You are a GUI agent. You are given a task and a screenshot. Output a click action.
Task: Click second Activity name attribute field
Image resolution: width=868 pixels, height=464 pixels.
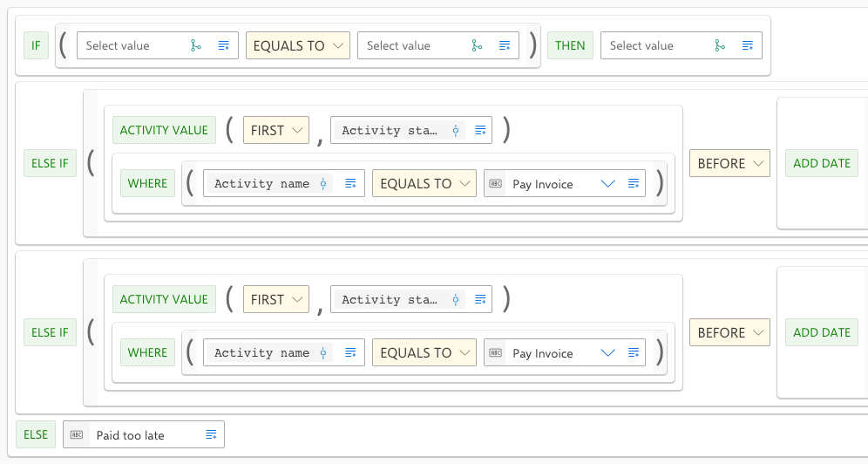pyautogui.click(x=284, y=352)
